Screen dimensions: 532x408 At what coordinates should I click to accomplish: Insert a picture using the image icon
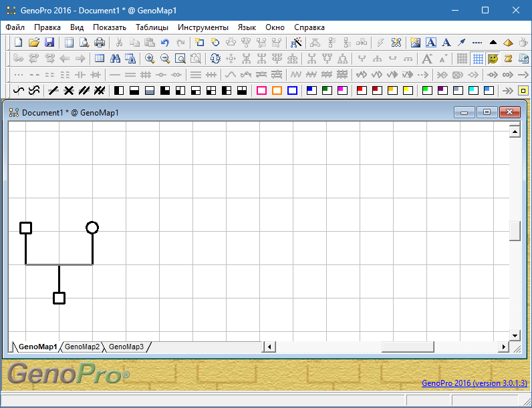tap(415, 42)
